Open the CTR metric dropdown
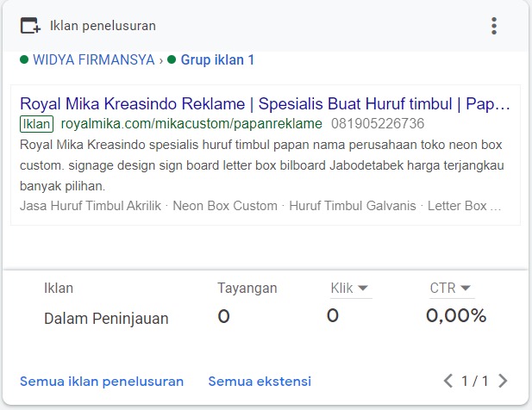This screenshot has width=532, height=410. 451,289
